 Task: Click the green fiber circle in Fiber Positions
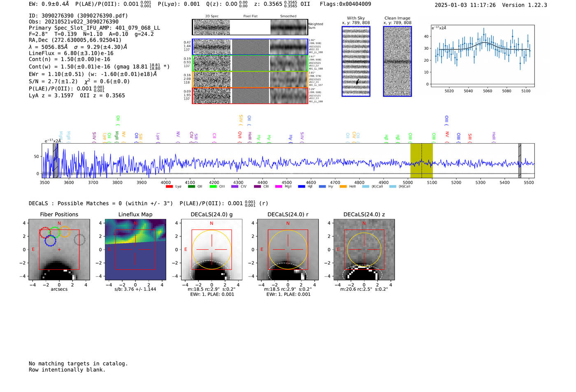tap(55, 232)
